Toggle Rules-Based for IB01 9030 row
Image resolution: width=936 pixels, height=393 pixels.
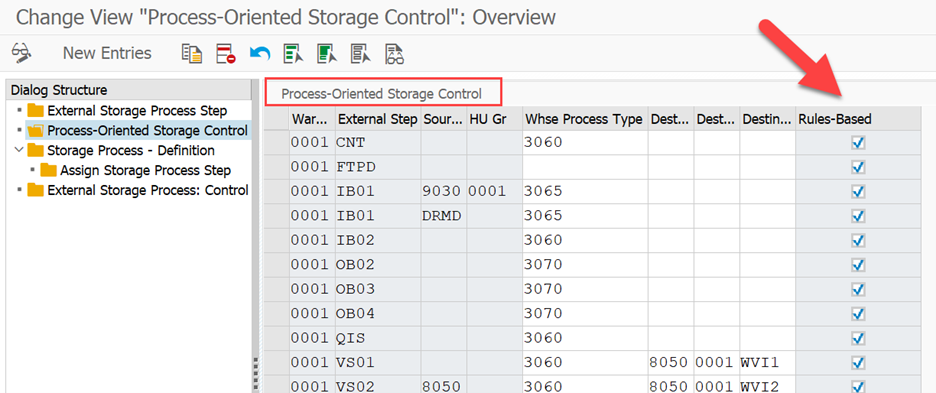[858, 192]
